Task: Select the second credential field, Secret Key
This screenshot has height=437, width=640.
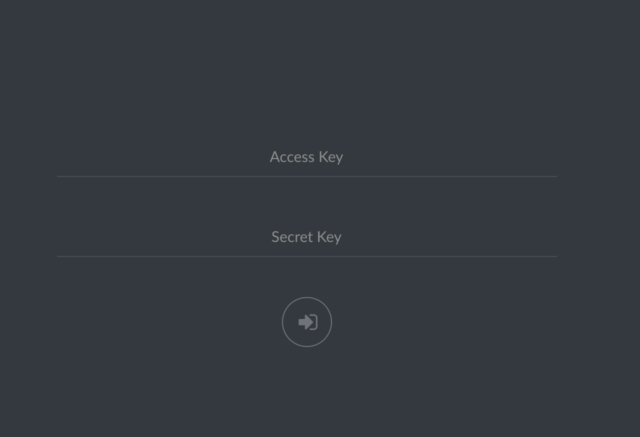Action: 307,237
